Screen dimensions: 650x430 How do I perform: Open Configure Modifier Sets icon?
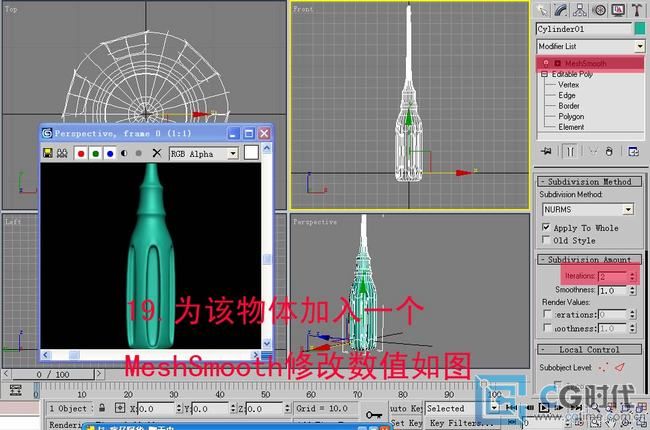tap(634, 151)
